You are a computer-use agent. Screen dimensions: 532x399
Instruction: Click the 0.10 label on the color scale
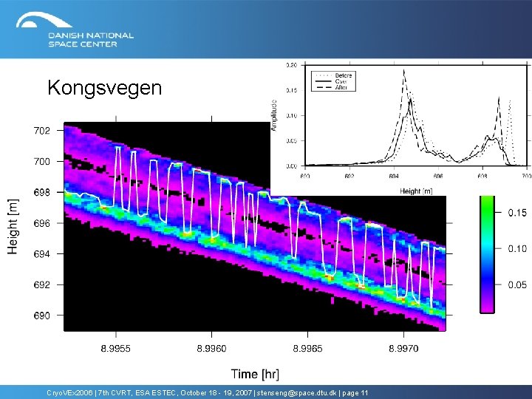coord(517,249)
